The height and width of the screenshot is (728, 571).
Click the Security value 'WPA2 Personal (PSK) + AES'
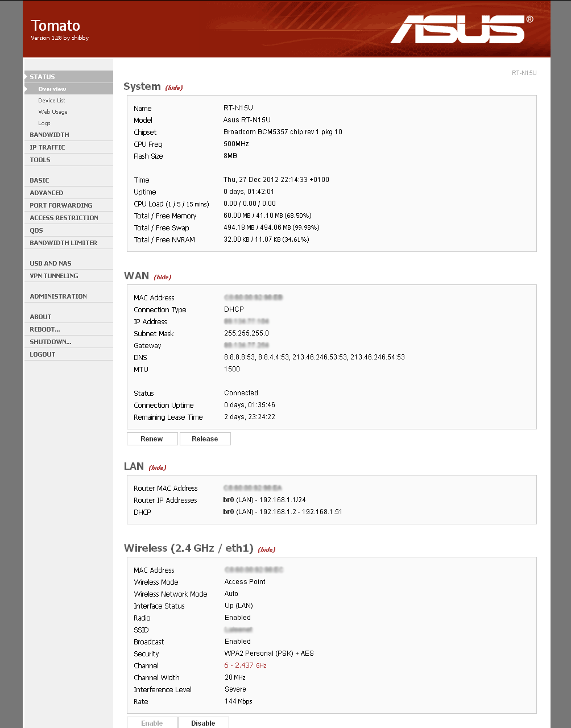[x=269, y=653]
